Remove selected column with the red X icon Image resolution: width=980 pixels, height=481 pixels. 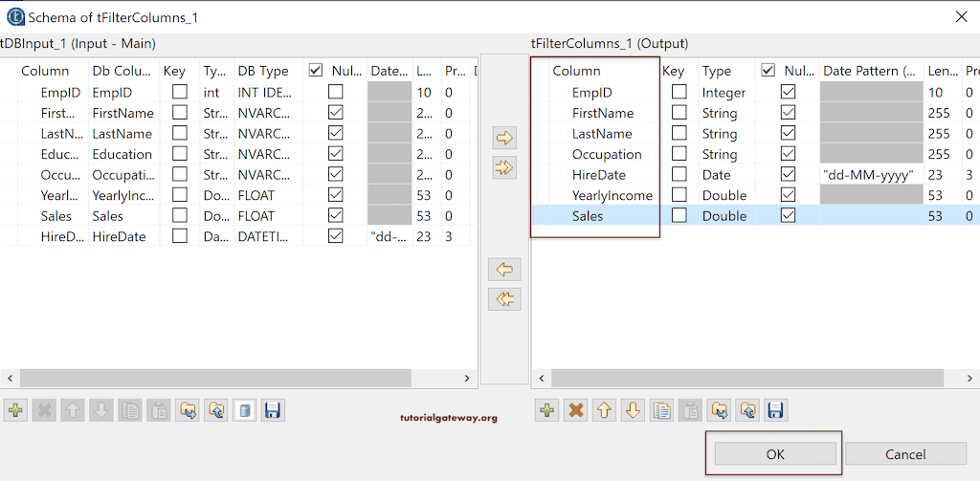click(575, 410)
